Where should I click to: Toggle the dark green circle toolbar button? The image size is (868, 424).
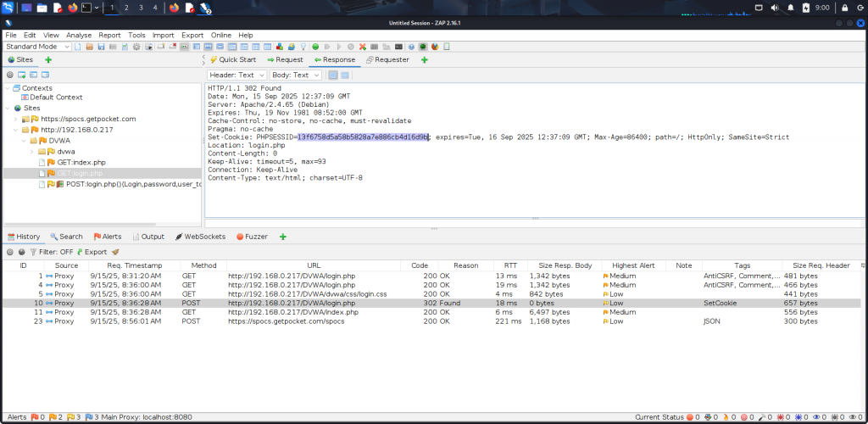[x=423, y=47]
